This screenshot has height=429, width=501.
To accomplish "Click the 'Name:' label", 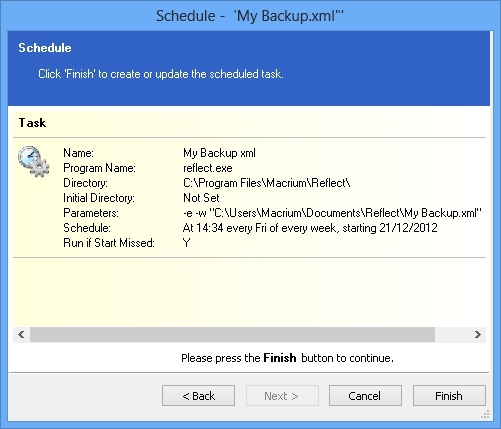I will [79, 153].
